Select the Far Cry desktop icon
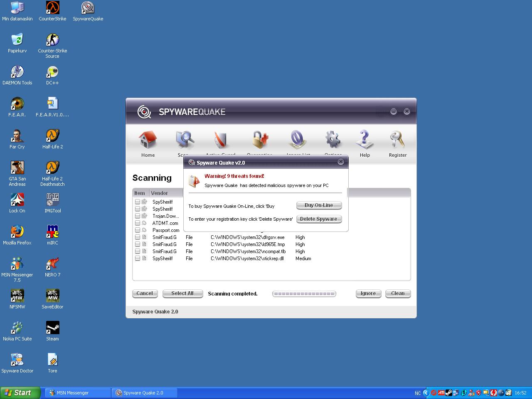The width and height of the screenshot is (532, 399). 17,139
